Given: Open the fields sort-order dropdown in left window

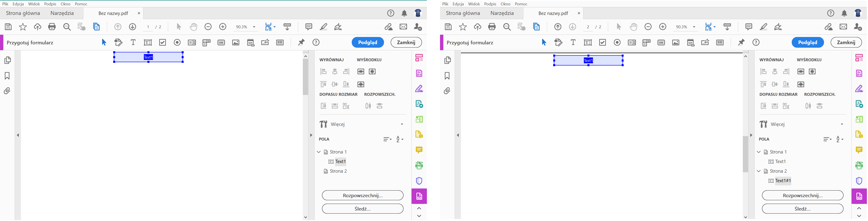Looking at the screenshot, I should pyautogui.click(x=388, y=139).
